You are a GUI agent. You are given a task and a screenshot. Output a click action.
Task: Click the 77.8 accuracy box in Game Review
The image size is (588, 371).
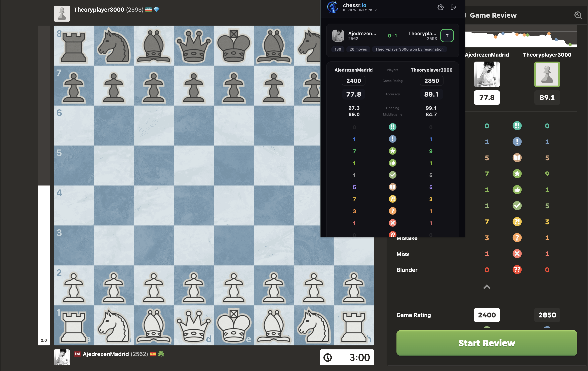(487, 98)
